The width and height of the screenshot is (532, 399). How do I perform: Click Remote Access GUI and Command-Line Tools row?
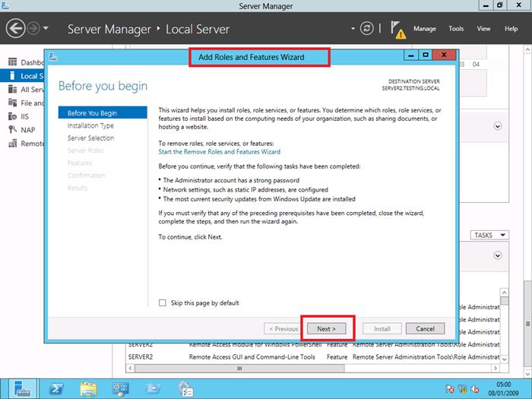click(314, 357)
